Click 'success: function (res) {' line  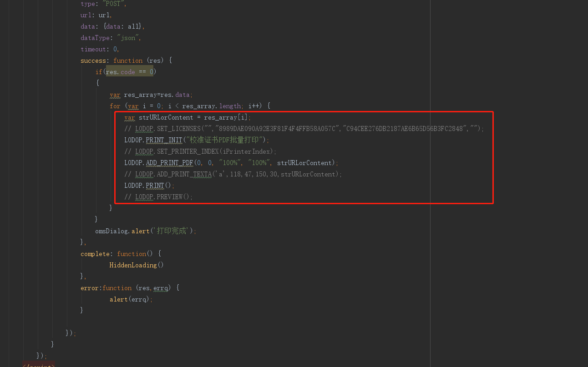pyautogui.click(x=126, y=60)
